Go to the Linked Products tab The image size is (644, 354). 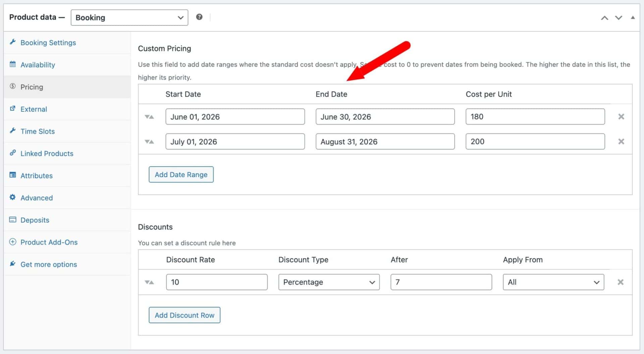click(67, 153)
